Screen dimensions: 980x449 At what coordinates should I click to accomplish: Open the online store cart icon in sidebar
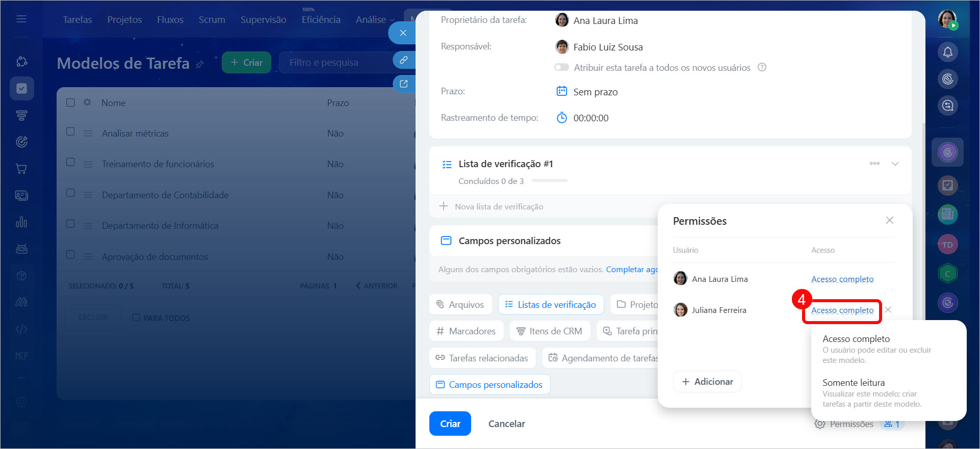pyautogui.click(x=21, y=169)
